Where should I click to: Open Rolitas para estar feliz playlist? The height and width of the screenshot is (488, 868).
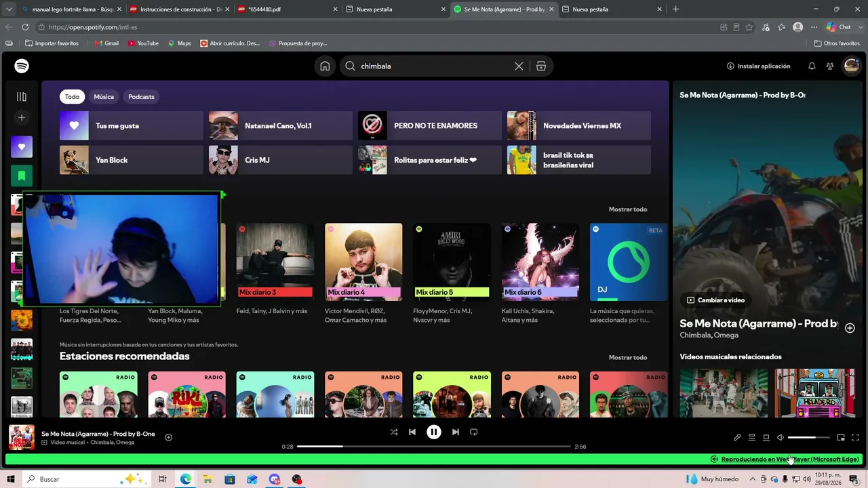tap(430, 160)
